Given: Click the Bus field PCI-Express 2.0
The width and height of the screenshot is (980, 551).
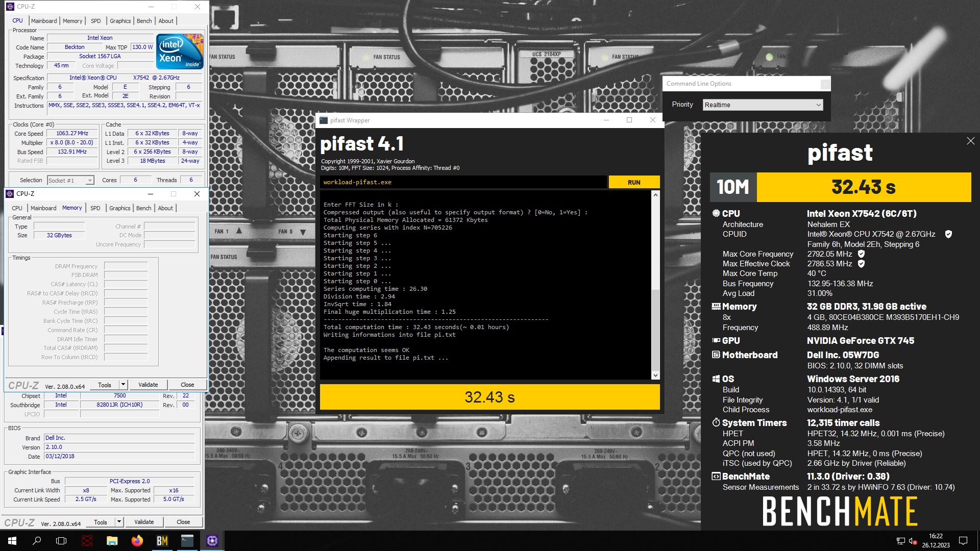Looking at the screenshot, I should [130, 481].
